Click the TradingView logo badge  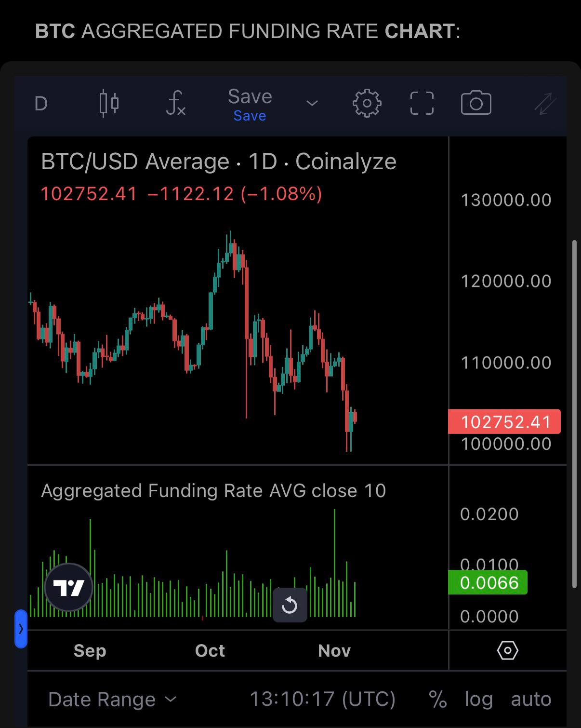(68, 587)
